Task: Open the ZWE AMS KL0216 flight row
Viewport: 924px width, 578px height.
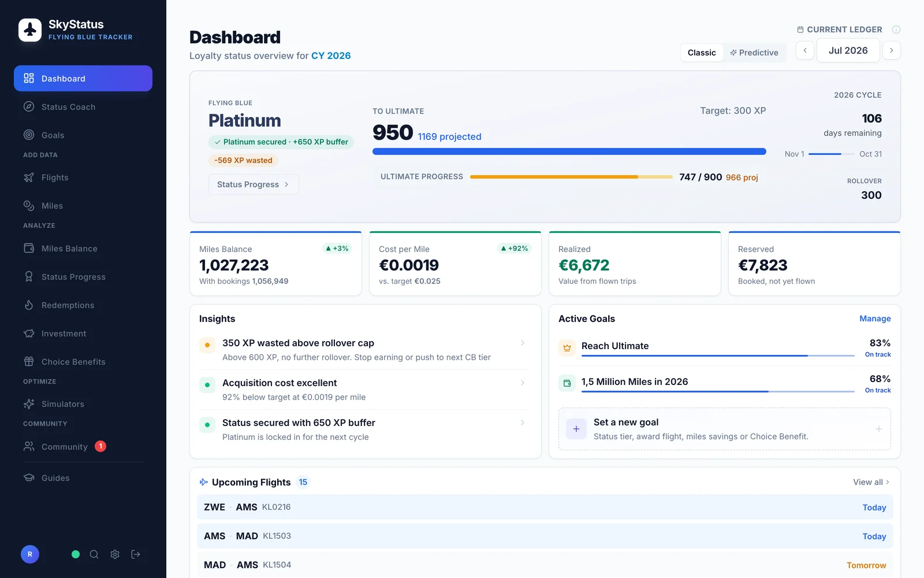Action: 545,507
